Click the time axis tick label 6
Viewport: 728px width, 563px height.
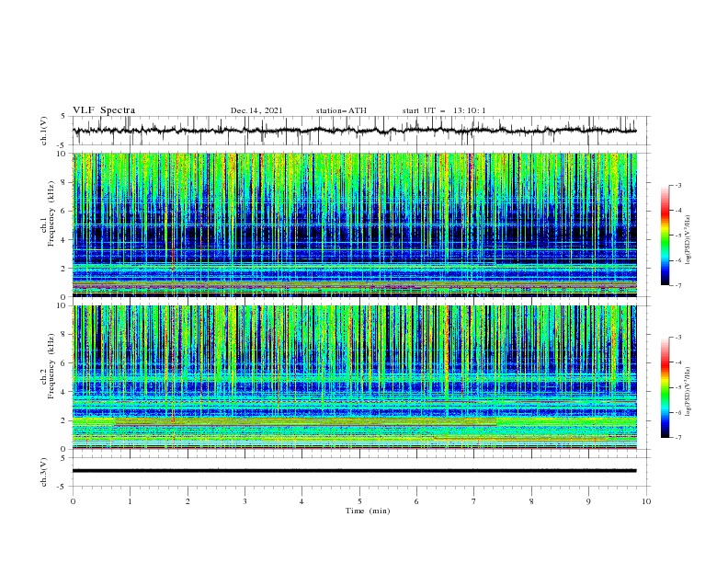[x=417, y=501]
